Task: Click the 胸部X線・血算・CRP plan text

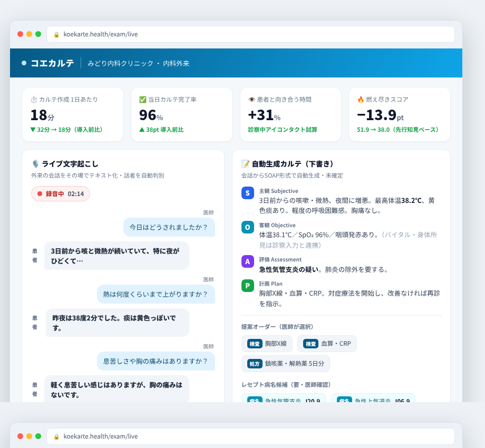Action: point(350,298)
